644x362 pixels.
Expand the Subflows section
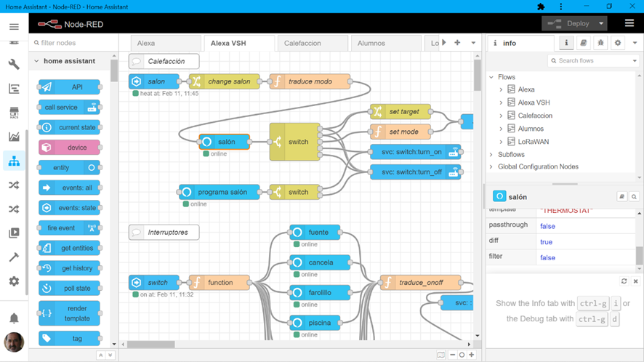pyautogui.click(x=491, y=155)
